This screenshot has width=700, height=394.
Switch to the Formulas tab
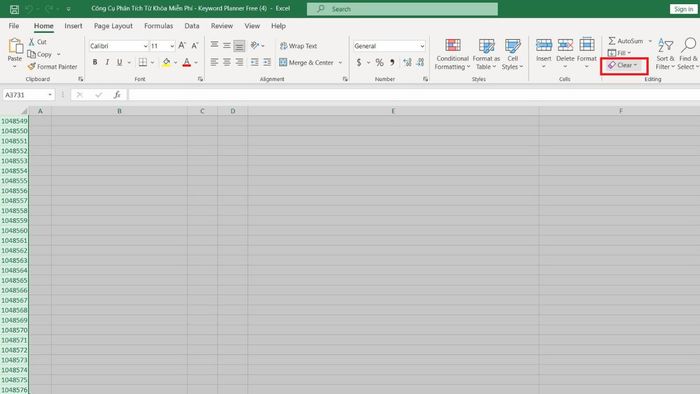tap(158, 26)
